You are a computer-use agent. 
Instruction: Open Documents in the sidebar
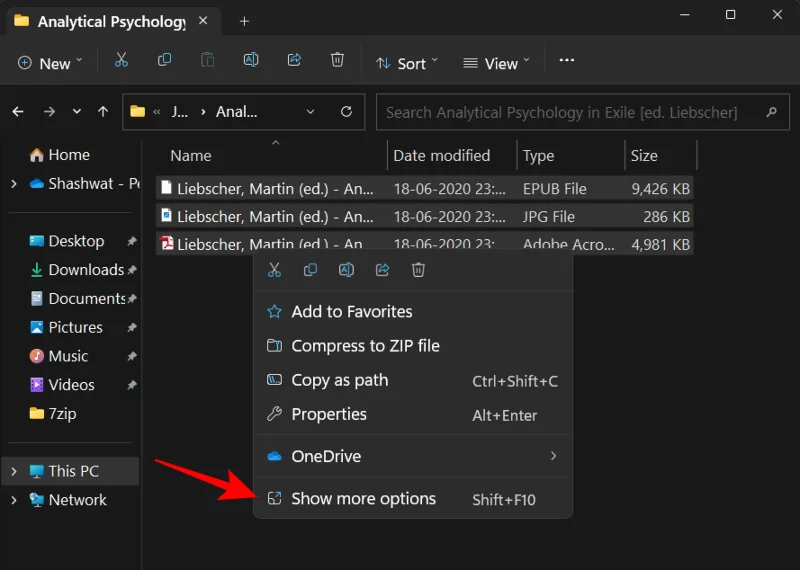[x=78, y=299]
